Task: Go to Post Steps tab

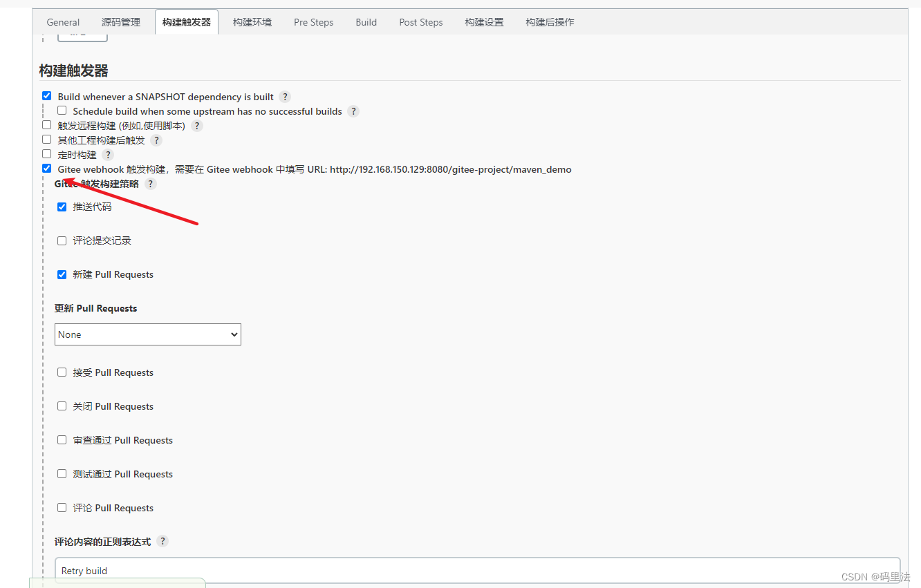Action: (421, 22)
